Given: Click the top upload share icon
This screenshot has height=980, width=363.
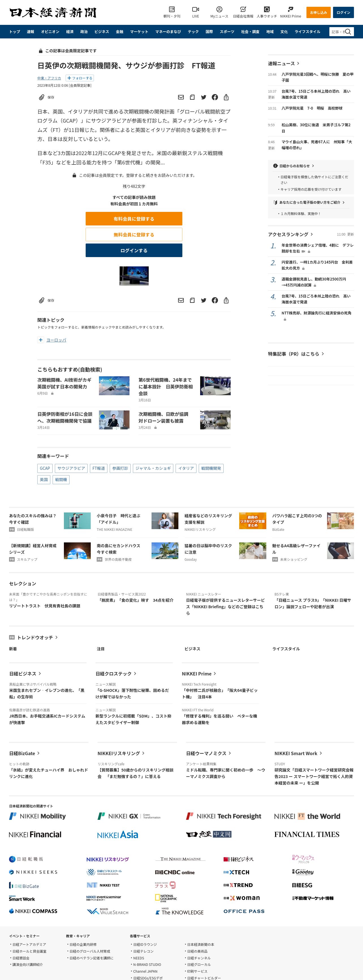Looking at the screenshot, I should coord(226,97).
